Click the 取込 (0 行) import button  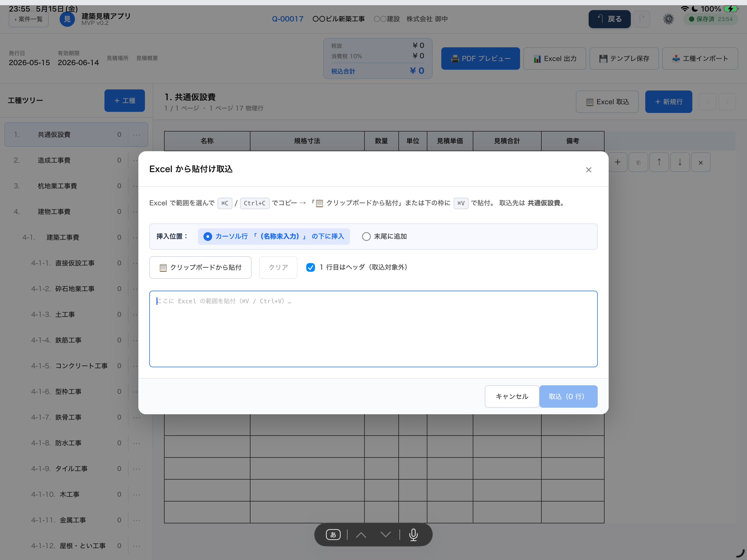568,396
